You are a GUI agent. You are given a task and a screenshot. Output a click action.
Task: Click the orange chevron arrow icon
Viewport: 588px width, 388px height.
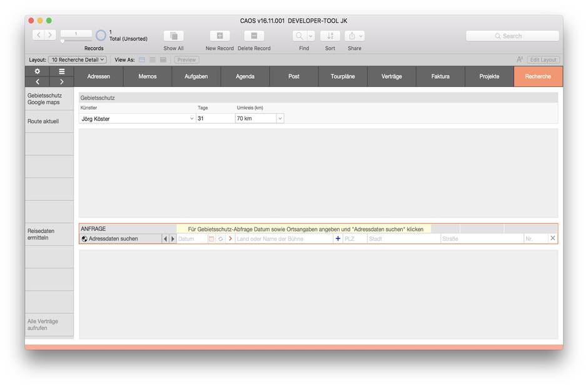(230, 238)
